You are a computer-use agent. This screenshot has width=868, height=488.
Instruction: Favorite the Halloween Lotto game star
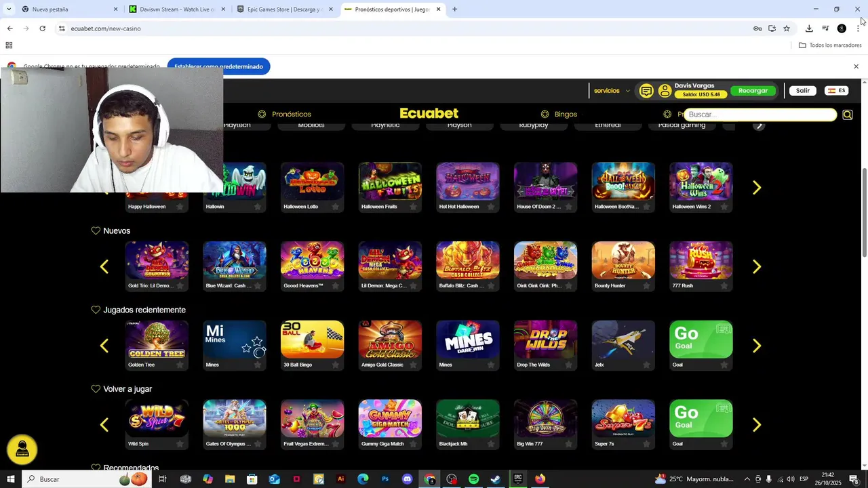[335, 207]
